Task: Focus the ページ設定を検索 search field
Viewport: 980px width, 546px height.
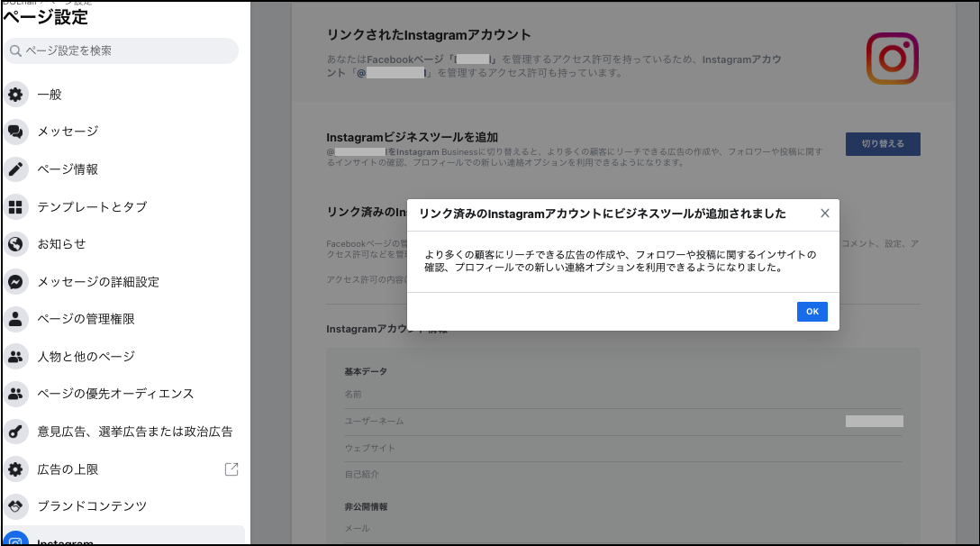Action: (x=122, y=50)
